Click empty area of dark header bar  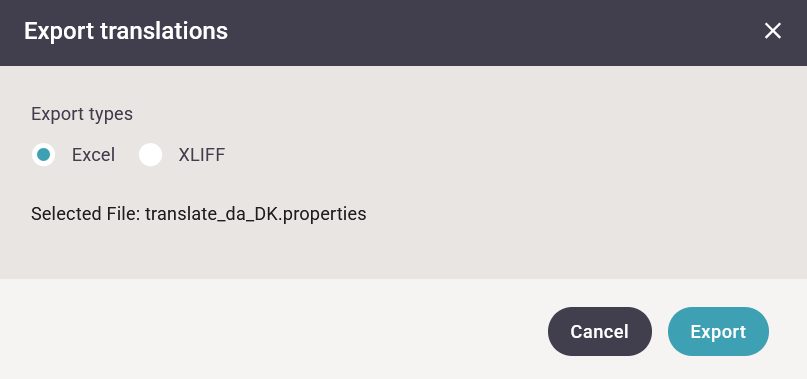click(x=489, y=32)
